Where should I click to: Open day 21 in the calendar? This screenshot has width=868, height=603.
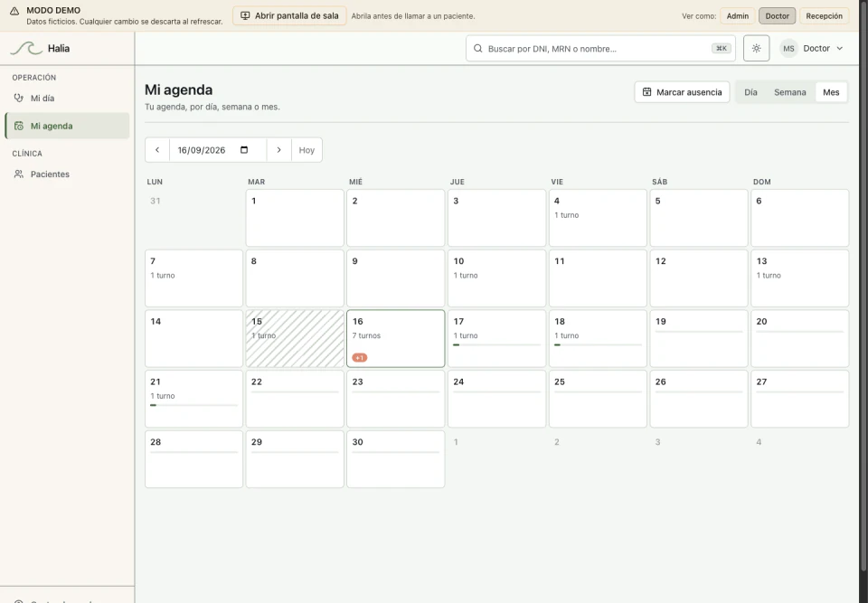[x=193, y=399]
